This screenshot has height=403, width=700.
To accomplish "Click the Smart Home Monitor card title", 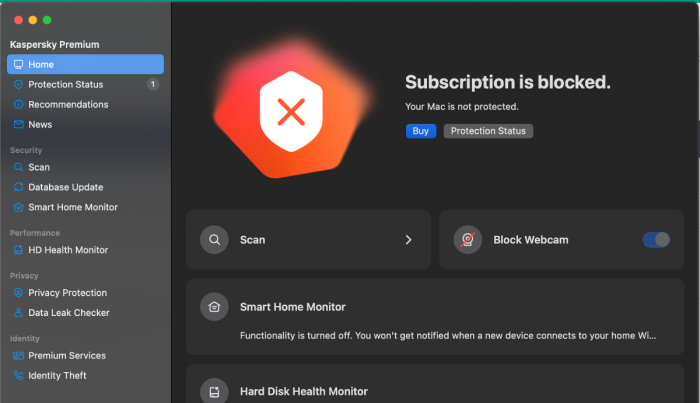I will click(x=292, y=307).
